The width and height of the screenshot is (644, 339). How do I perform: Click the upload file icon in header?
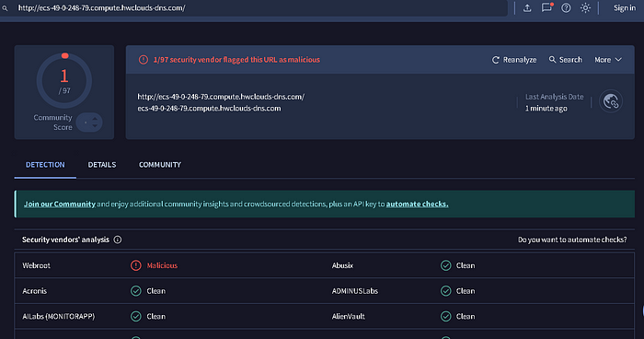[527, 7]
